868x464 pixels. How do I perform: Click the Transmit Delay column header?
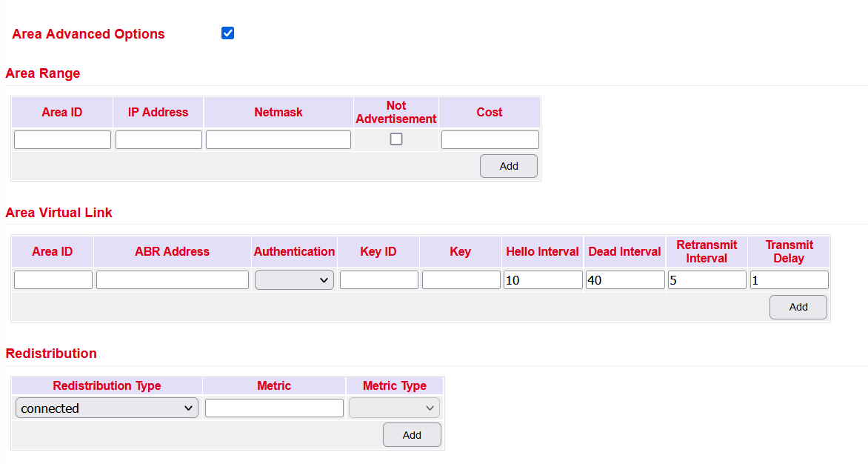coord(789,251)
